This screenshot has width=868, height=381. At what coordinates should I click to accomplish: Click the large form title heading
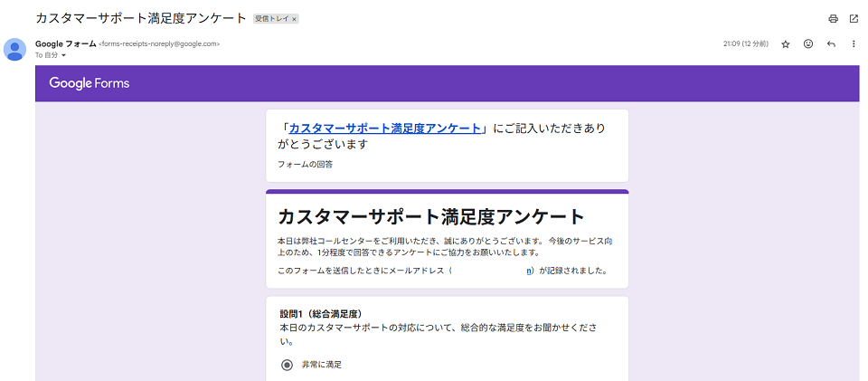(431, 217)
